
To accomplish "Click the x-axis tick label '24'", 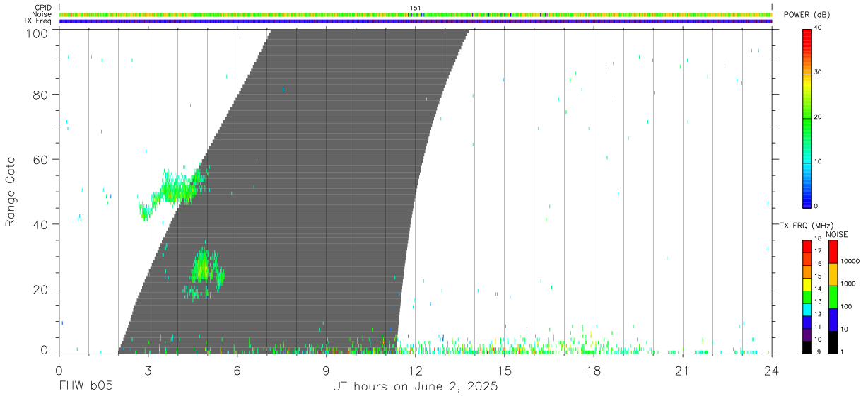I will (x=772, y=371).
